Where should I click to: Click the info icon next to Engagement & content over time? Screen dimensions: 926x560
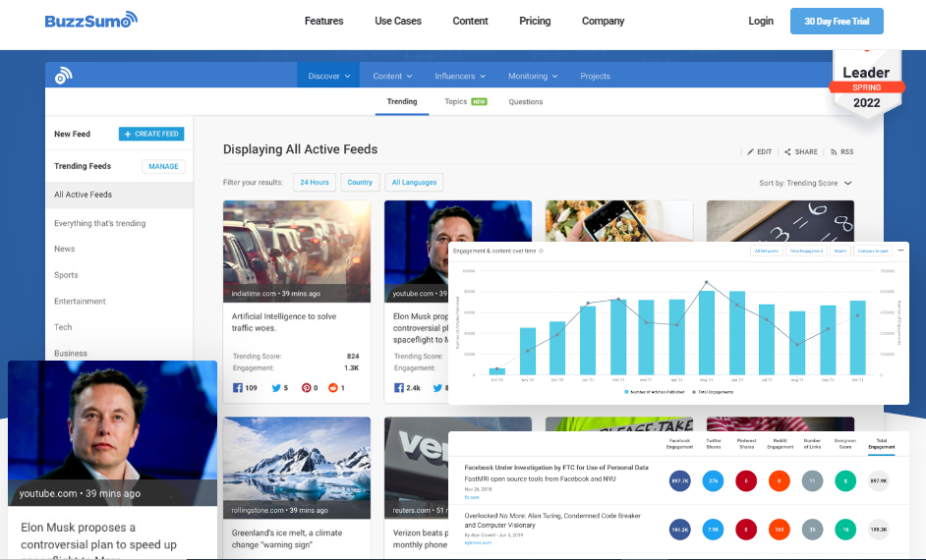[541, 251]
